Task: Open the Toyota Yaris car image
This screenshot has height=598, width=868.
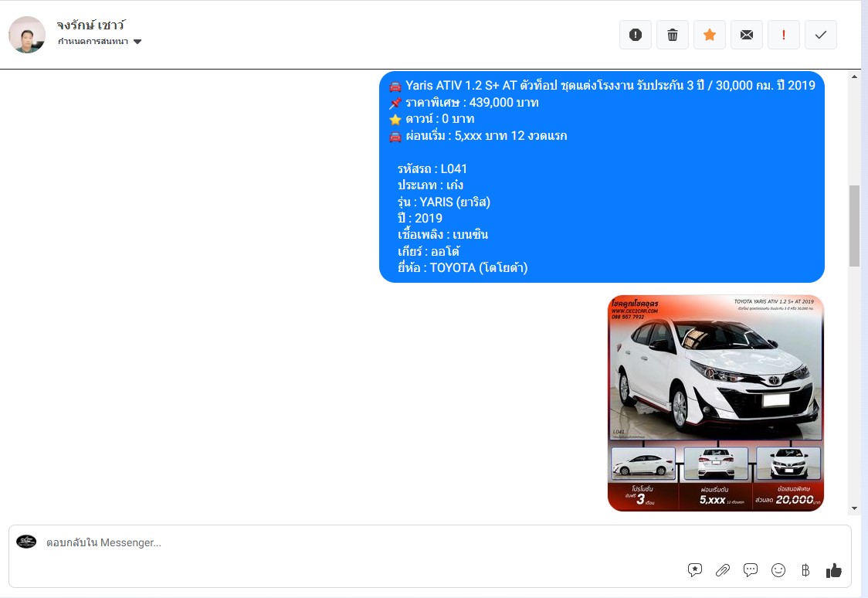Action: (716, 403)
